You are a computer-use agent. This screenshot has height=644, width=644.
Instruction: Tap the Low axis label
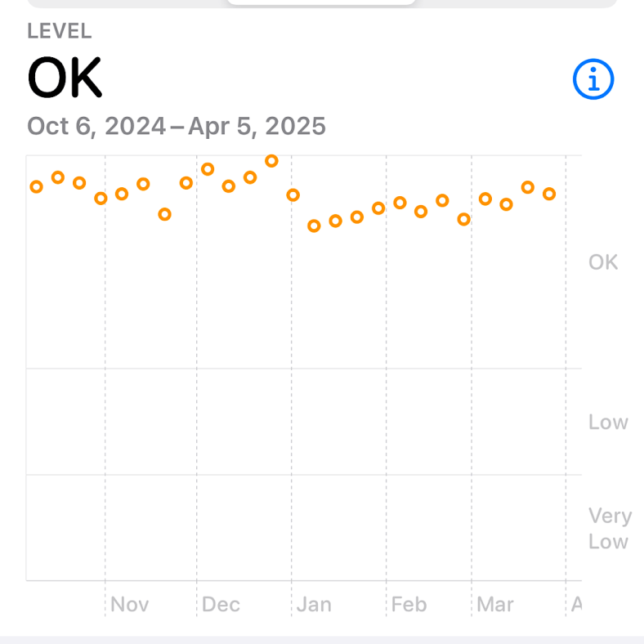pos(608,423)
